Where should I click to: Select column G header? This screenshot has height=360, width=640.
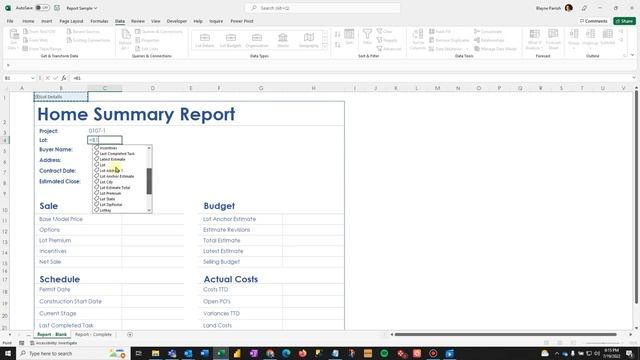(x=260, y=88)
